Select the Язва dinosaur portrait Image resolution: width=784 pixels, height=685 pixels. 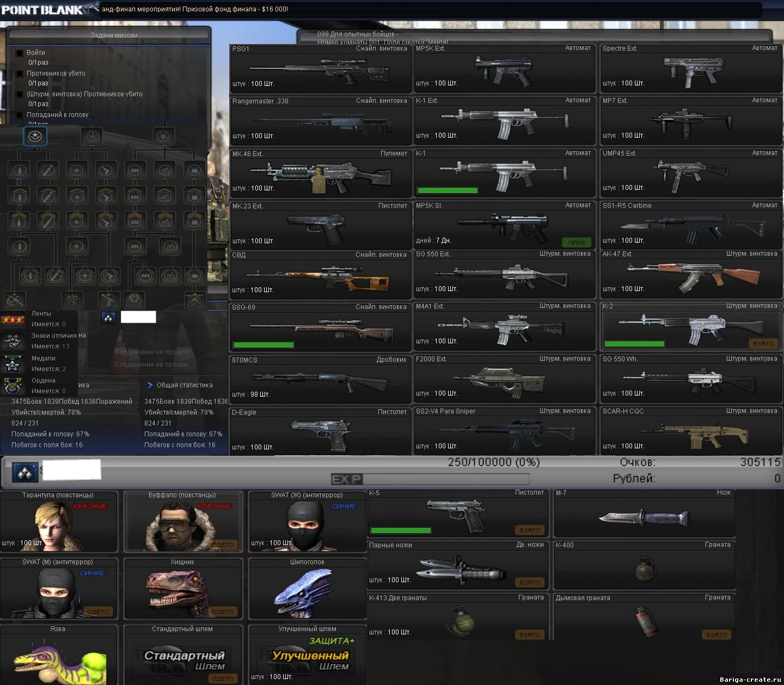[x=59, y=656]
